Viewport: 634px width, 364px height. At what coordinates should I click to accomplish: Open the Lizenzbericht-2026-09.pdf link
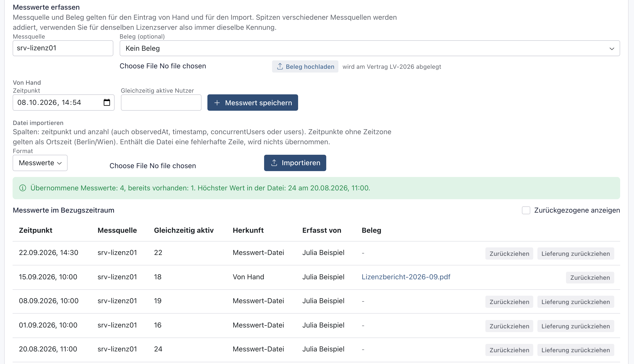[406, 277]
